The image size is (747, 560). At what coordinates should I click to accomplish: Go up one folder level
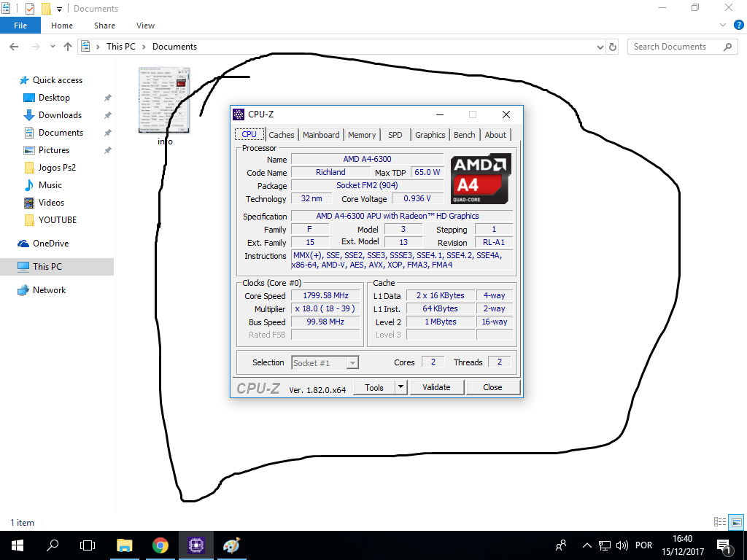68,47
